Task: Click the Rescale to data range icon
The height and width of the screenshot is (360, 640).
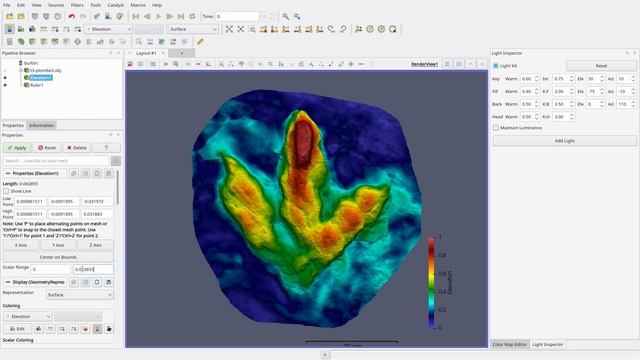Action: [44, 29]
